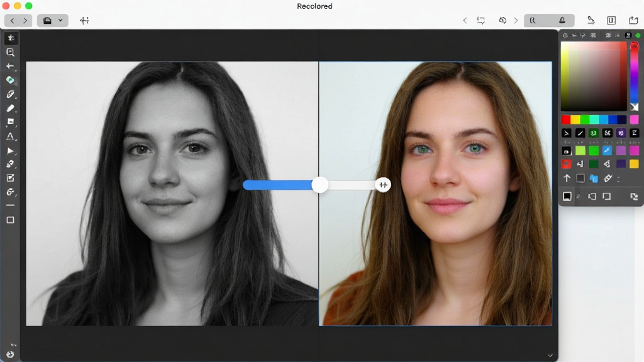The width and height of the screenshot is (644, 362).
Task: Click the crop-rotate icon in top toolbar
Action: coord(480,20)
